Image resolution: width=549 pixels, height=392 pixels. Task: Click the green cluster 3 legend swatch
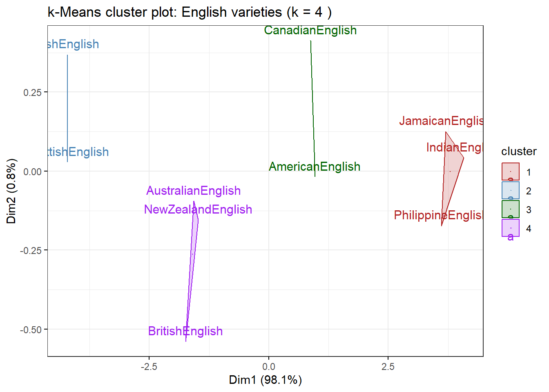coord(510,209)
